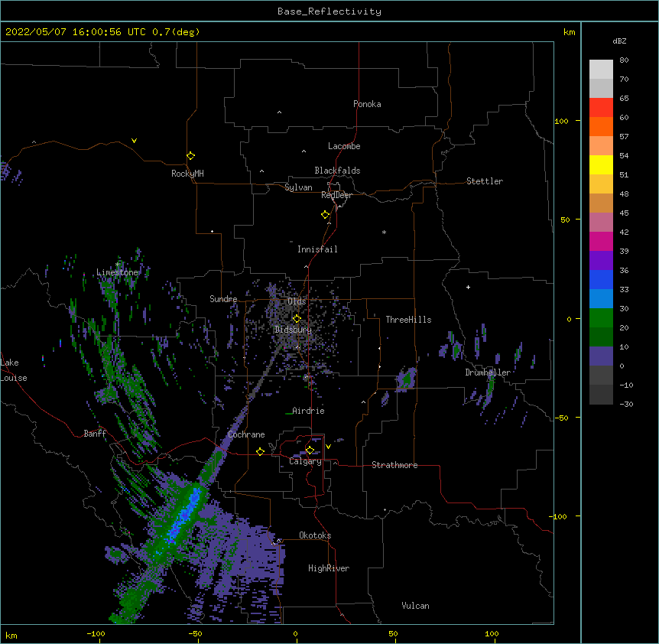Click the Banff label
The image size is (659, 644).
point(95,434)
